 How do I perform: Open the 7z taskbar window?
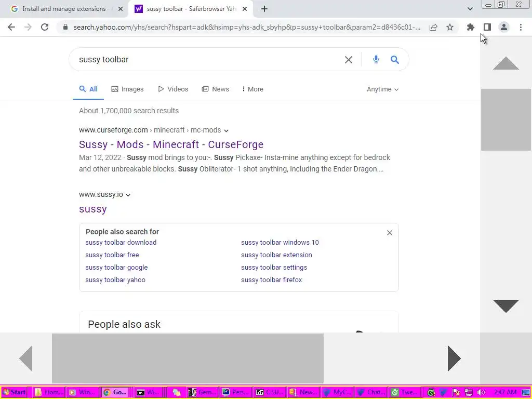click(x=270, y=392)
